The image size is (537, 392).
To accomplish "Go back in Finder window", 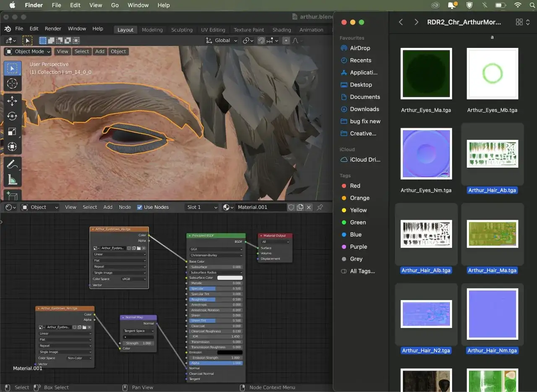I will click(401, 22).
